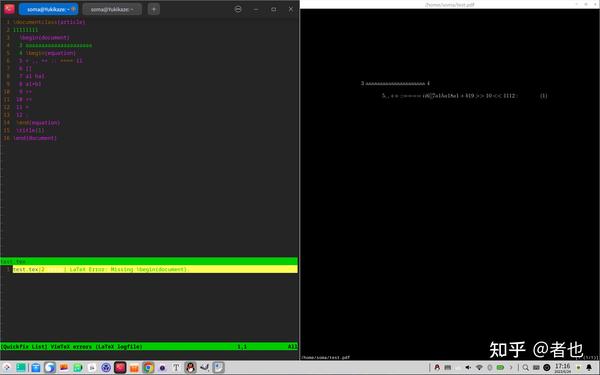This screenshot has height=375, width=600.
Task: Open the terminal hamburger menu button
Action: (x=238, y=9)
